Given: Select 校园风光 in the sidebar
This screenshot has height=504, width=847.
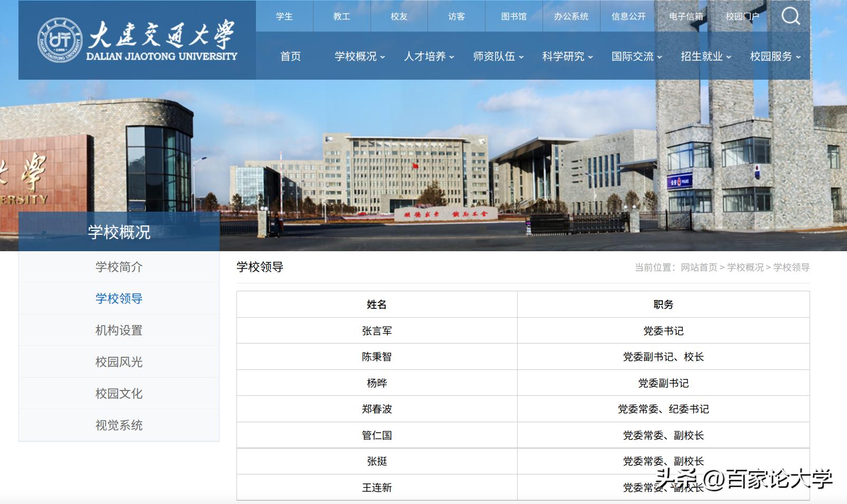Looking at the screenshot, I should [x=119, y=362].
